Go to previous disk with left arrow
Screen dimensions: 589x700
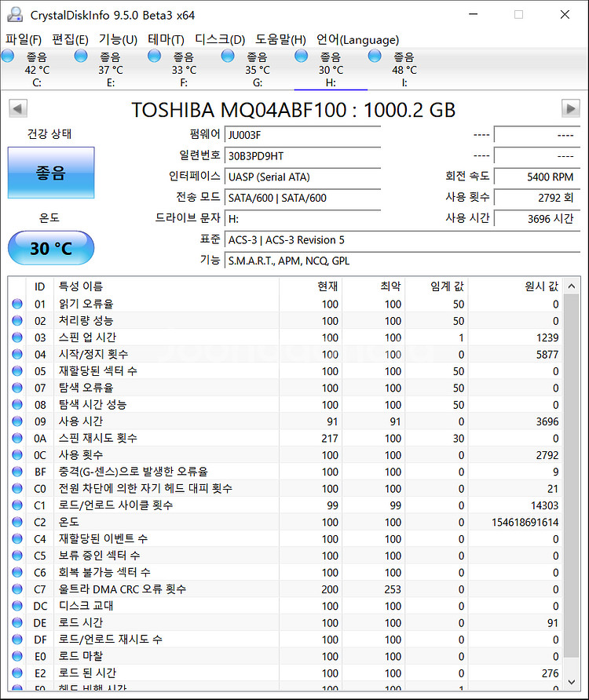click(x=18, y=108)
